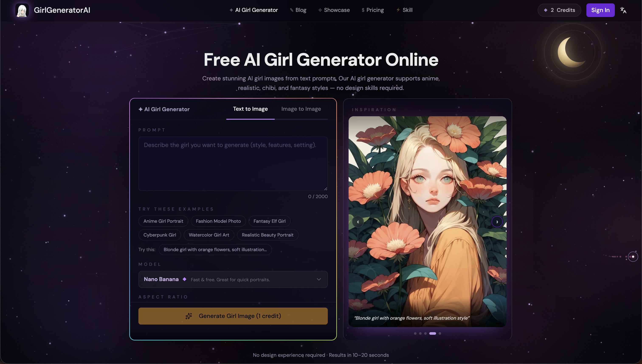Click into the prompt text area
Viewport: 642px width, 364px height.
(x=233, y=164)
